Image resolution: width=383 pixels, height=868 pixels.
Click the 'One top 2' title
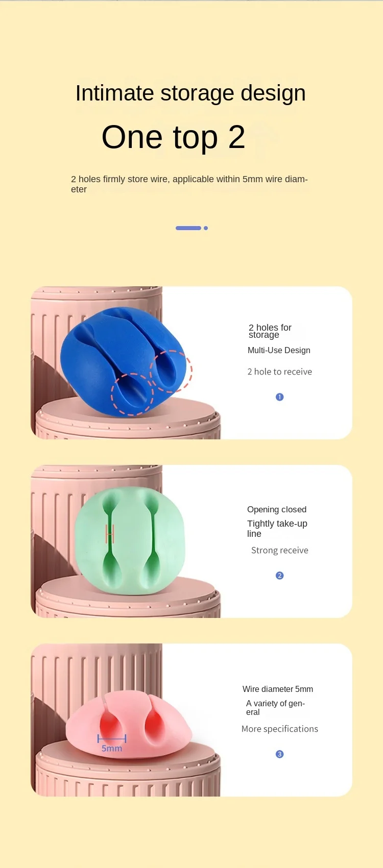174,137
